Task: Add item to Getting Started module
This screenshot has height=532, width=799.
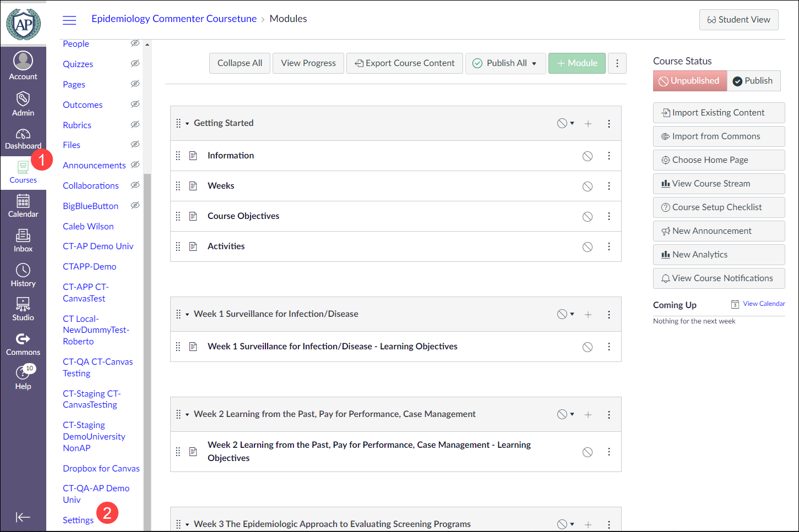Action: pyautogui.click(x=588, y=124)
